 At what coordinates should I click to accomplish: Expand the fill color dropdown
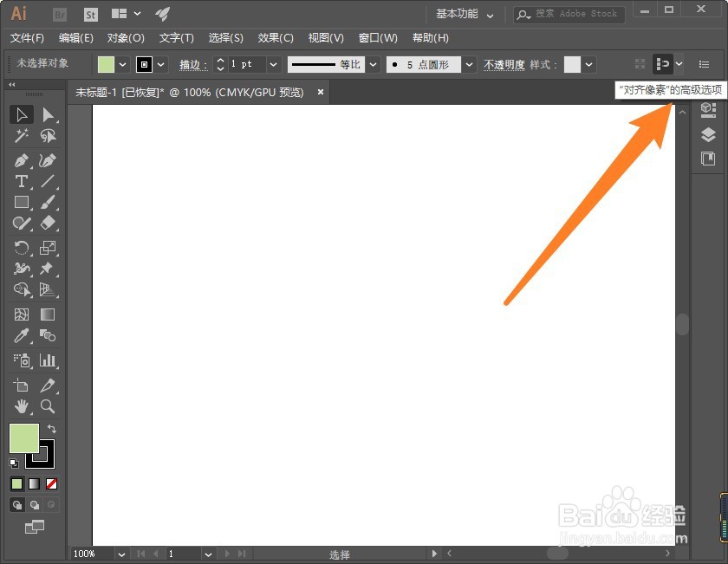click(122, 64)
